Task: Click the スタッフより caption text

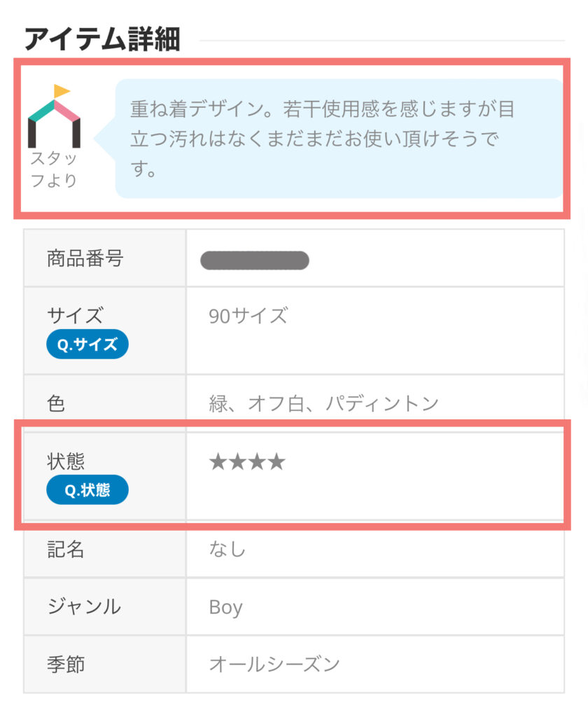Action: coord(53,169)
